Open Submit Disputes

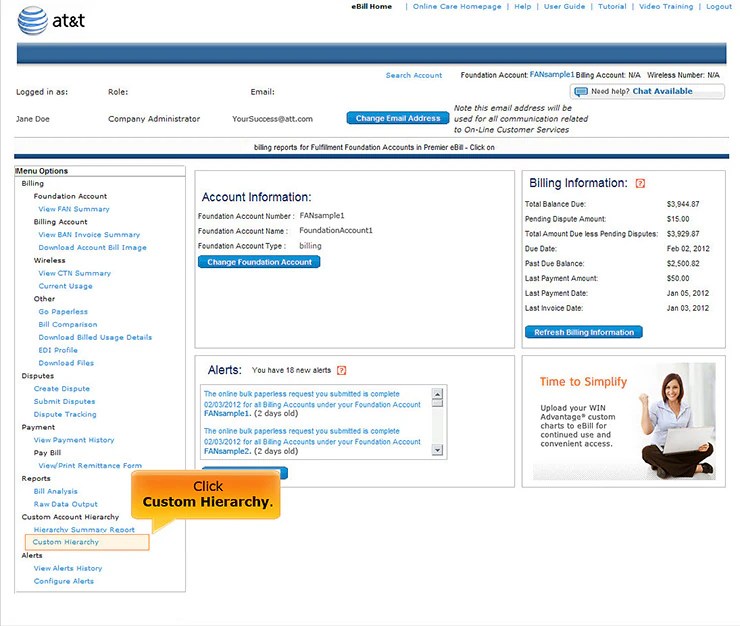point(65,401)
